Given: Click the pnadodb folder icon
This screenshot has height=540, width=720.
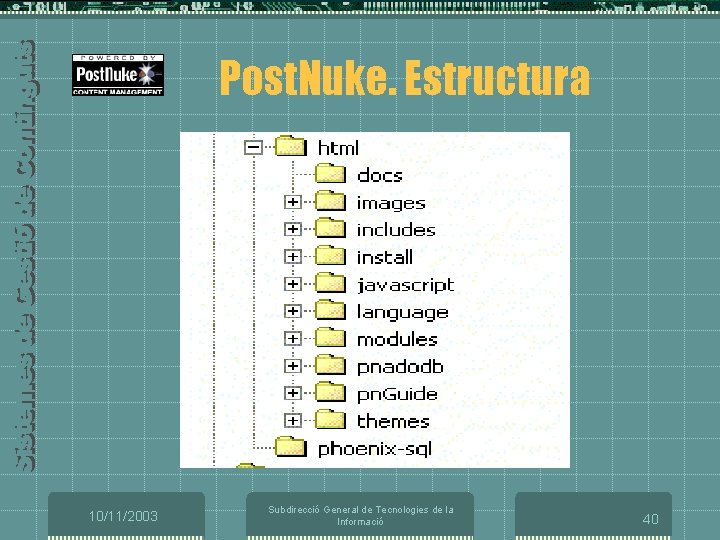Looking at the screenshot, I should point(330,364).
